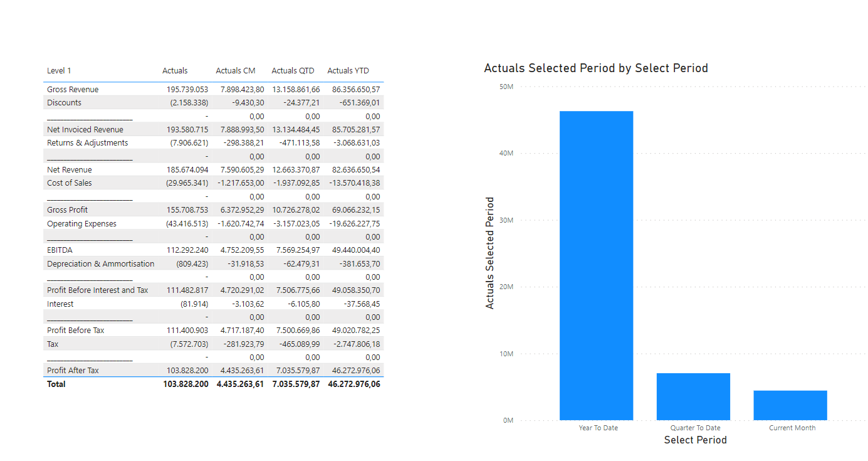Click the Discounts row label
The image size is (868, 461).
[64, 103]
